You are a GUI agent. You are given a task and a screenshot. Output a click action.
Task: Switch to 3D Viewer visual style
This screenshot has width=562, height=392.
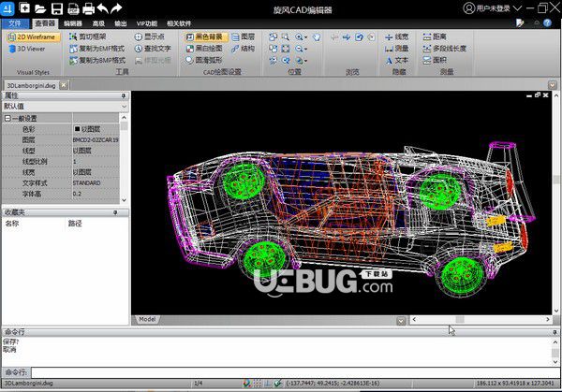27,49
